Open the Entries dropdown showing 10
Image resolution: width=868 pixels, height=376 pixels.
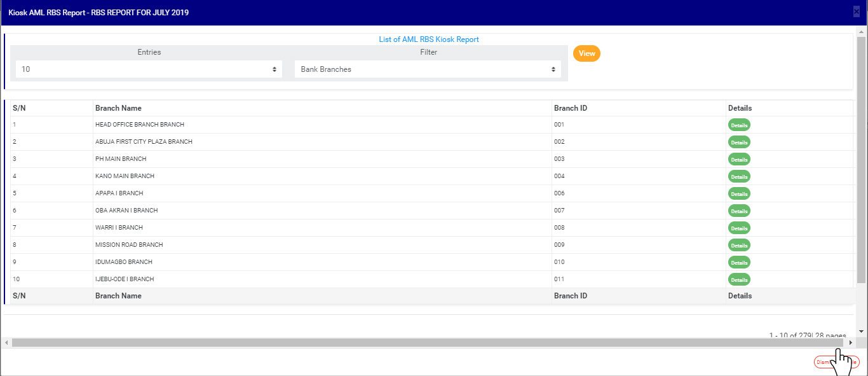[149, 69]
